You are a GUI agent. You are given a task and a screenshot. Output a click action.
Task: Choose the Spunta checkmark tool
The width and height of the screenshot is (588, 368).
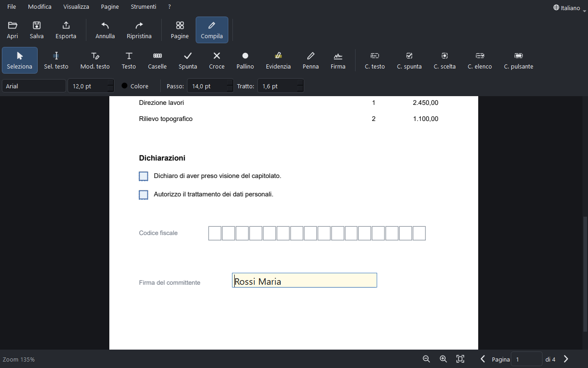pyautogui.click(x=188, y=60)
